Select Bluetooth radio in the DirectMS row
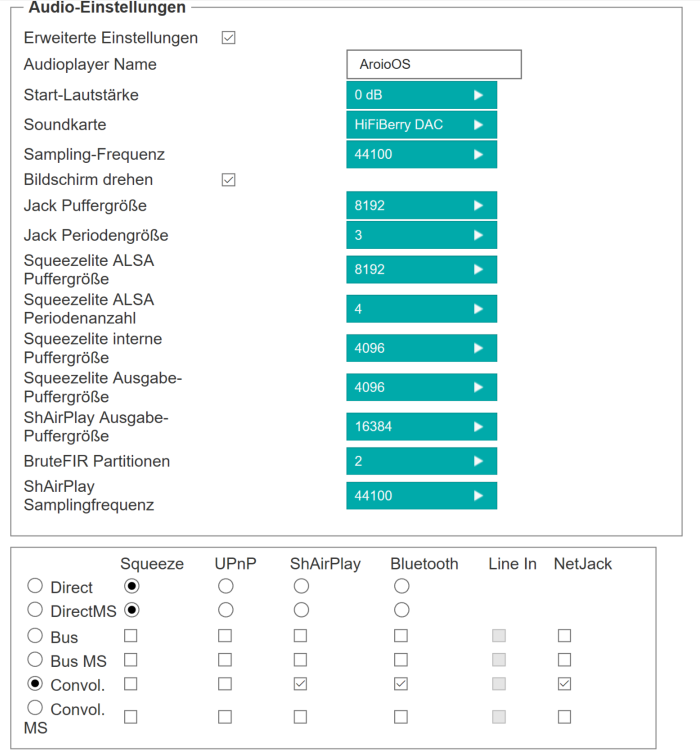The width and height of the screenshot is (700, 756). pyautogui.click(x=401, y=610)
